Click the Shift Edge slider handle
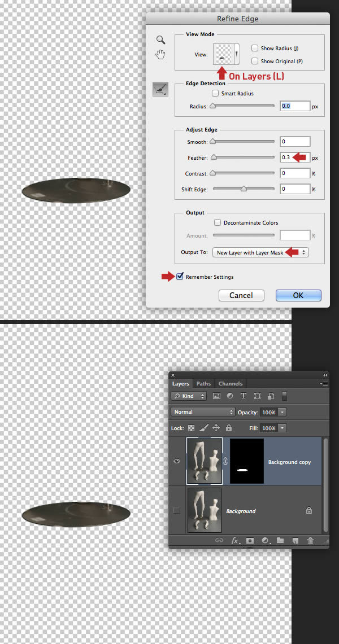Image resolution: width=339 pixels, height=644 pixels. 244,189
